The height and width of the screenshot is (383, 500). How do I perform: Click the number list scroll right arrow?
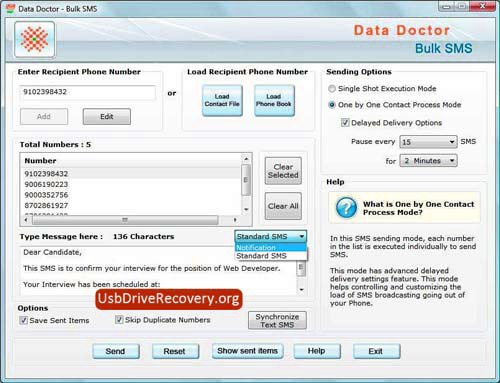(235, 220)
